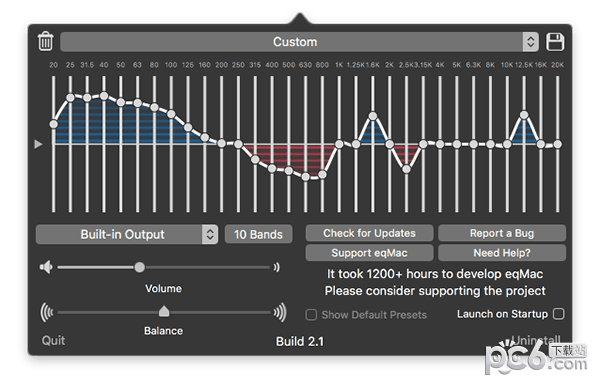Open the Need Help? link
Screen dimensions: 600x387
(x=502, y=253)
